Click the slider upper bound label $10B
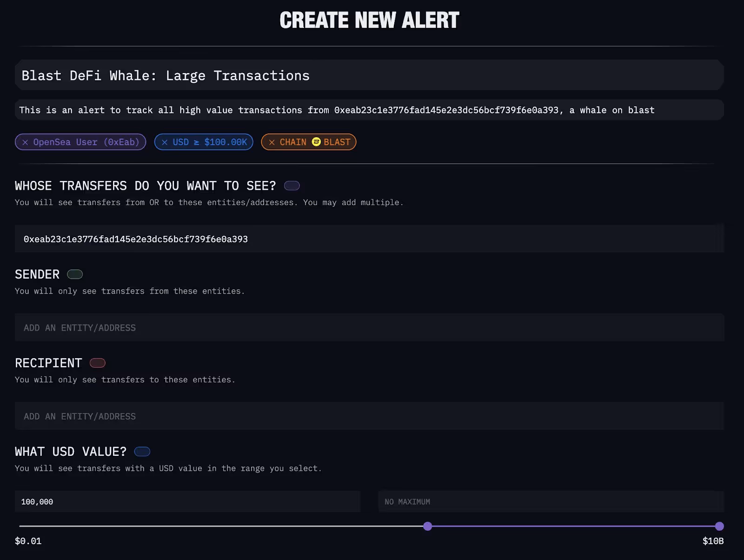Image resolution: width=744 pixels, height=560 pixels. tap(713, 541)
